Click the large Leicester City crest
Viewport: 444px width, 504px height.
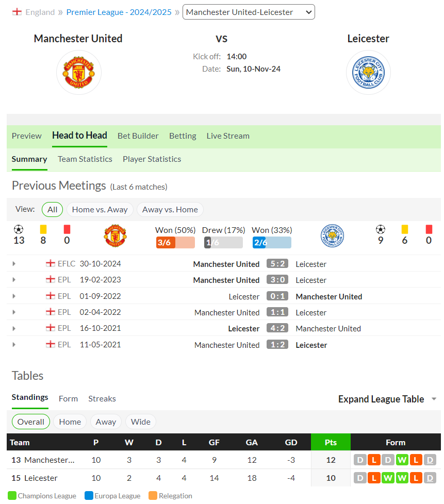[x=368, y=72]
